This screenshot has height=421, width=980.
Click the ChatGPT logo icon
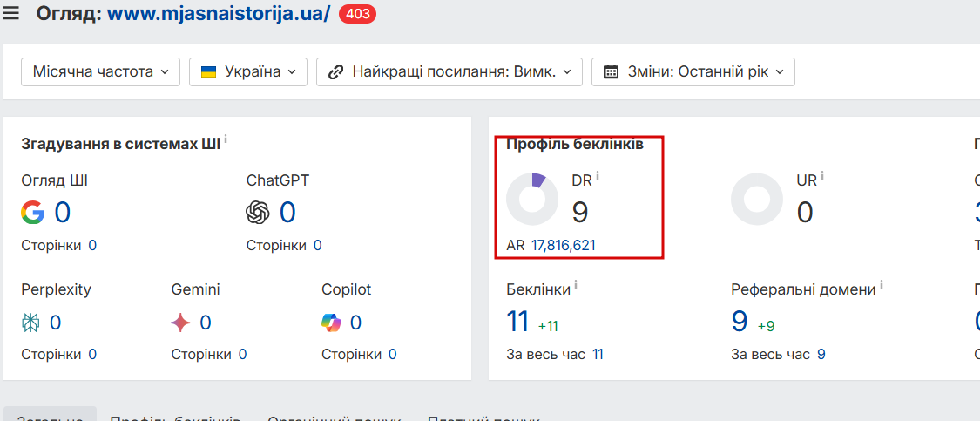click(258, 213)
